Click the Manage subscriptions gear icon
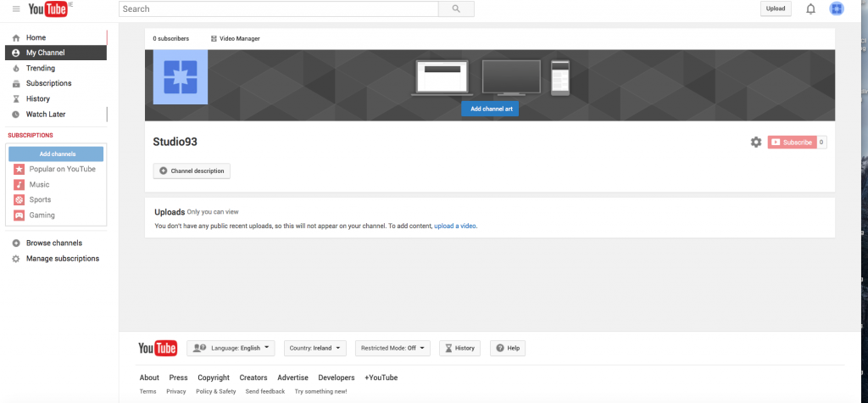Image resolution: width=868 pixels, height=403 pixels. coord(16,259)
